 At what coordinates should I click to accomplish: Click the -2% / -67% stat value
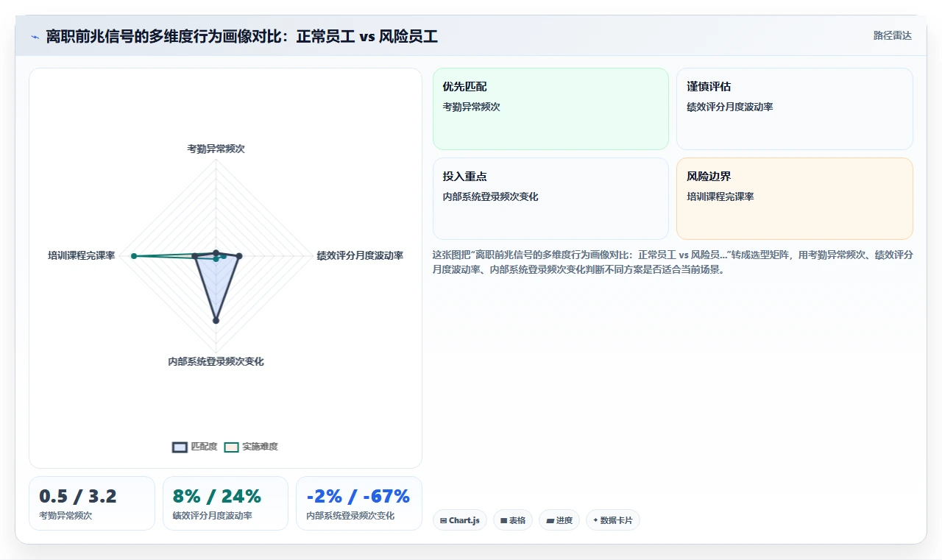358,497
